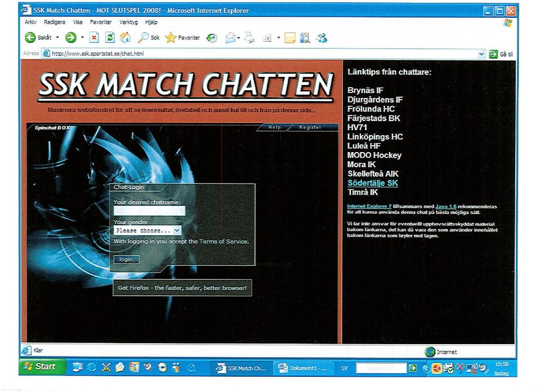The width and height of the screenshot is (540, 392).
Task: Open the History clock icon
Action: coord(212,38)
